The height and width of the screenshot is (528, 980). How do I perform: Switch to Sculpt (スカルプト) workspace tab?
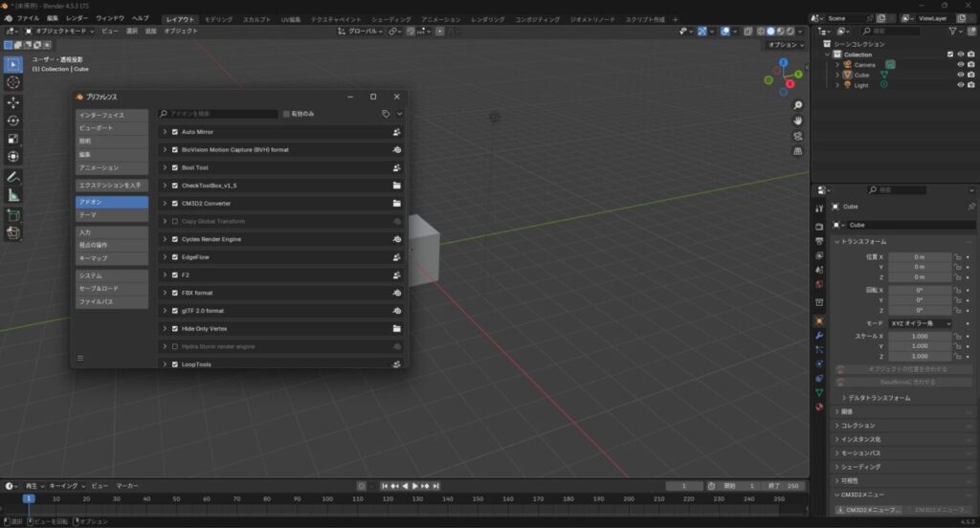click(x=256, y=19)
